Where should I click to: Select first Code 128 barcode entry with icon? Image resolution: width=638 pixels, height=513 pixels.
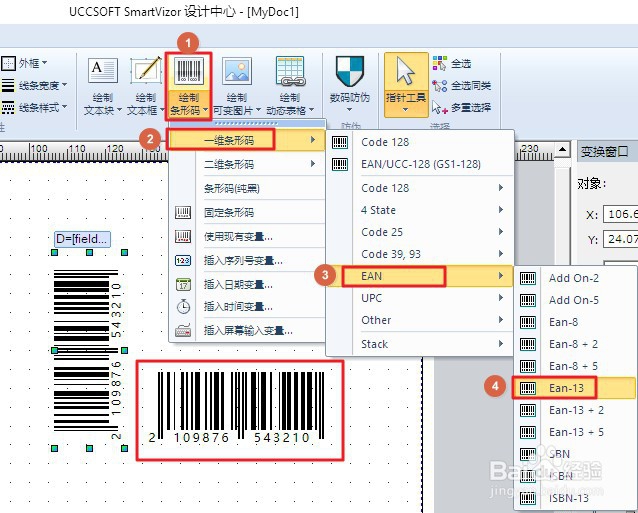coord(420,142)
